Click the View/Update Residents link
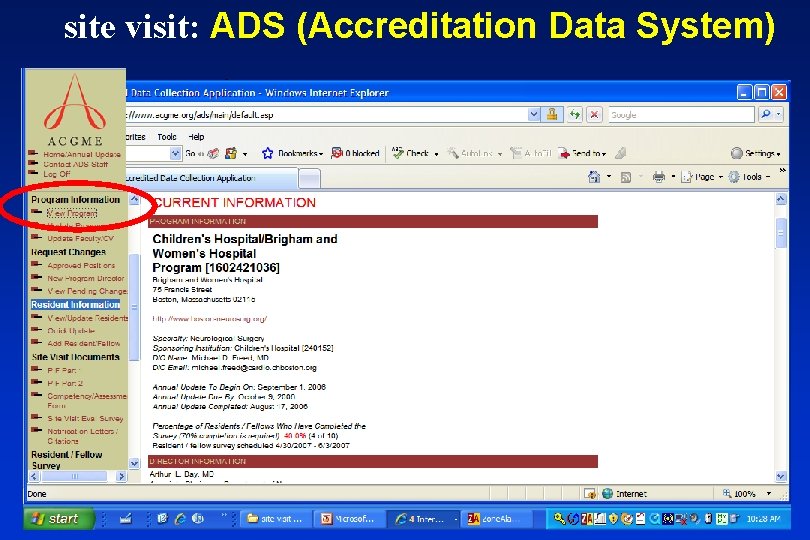The image size is (810, 540). click(87, 318)
